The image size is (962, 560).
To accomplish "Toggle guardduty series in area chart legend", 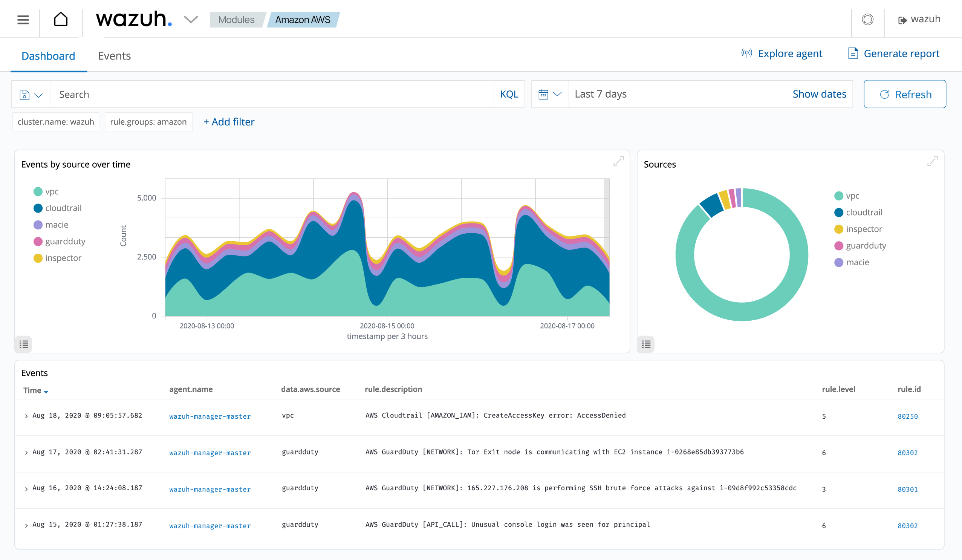I will click(x=60, y=242).
